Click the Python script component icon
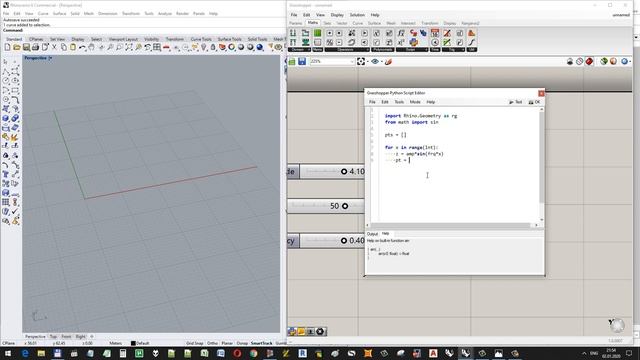640x360 pixels. pyautogui.click(x=413, y=42)
